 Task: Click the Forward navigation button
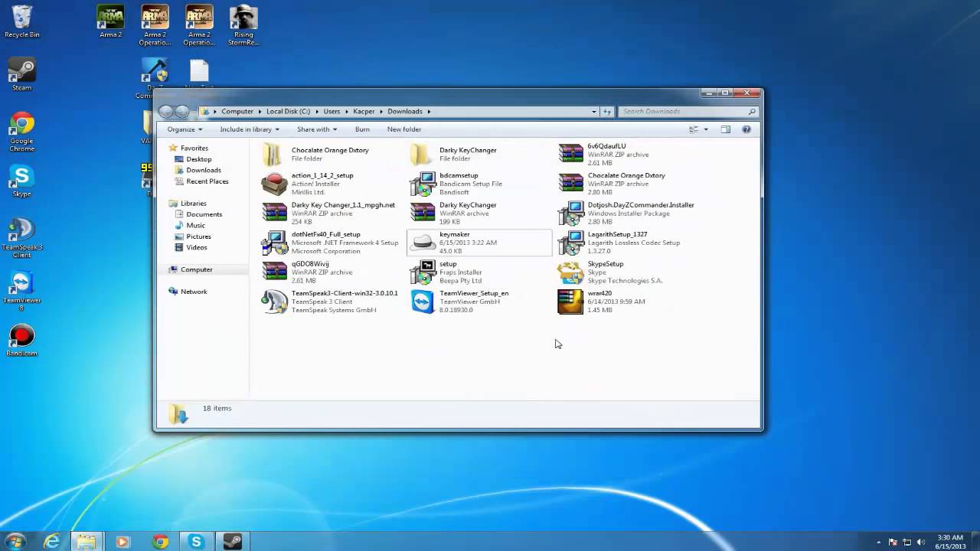pyautogui.click(x=182, y=112)
